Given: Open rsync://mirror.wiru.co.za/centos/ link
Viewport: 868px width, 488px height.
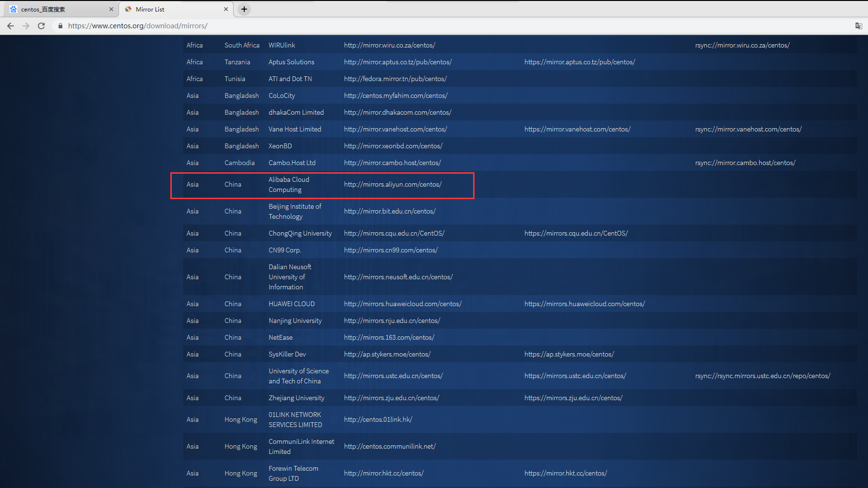Looking at the screenshot, I should click(742, 45).
